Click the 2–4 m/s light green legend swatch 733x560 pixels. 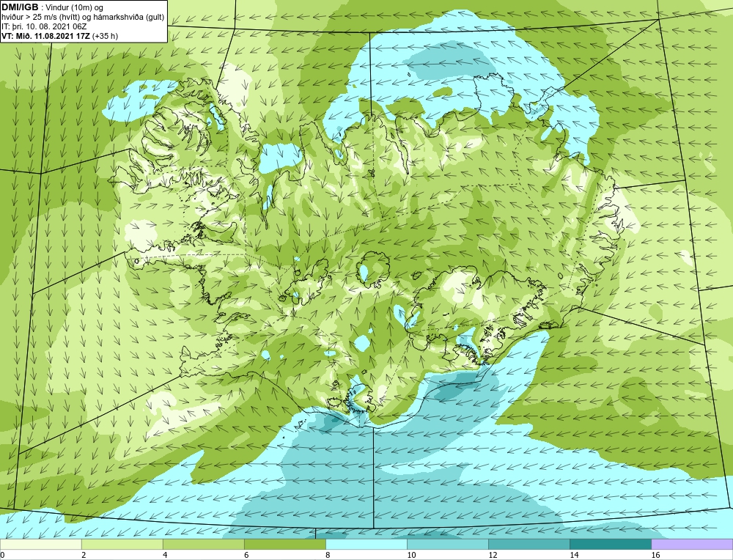pyautogui.click(x=122, y=545)
